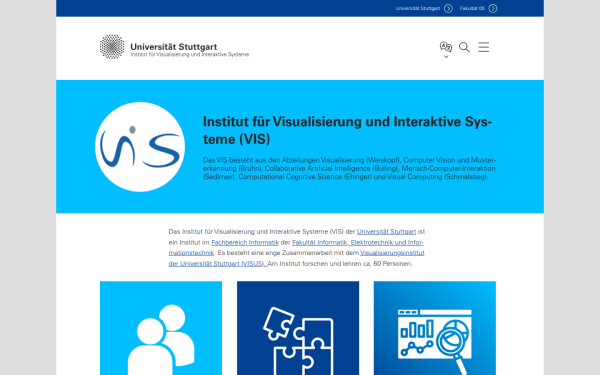Follow the Universität Stuttgart link in paragraph
Viewport: 600px width, 375px height.
point(386,232)
